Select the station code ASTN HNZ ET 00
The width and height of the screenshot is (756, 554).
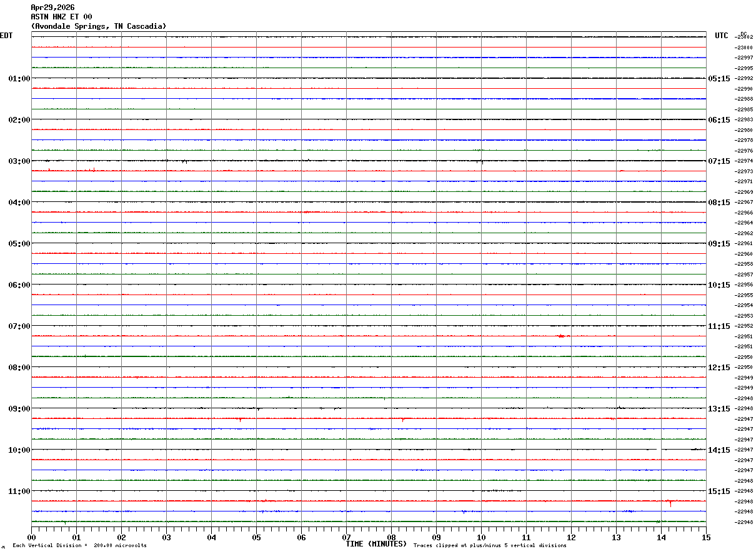[61, 17]
